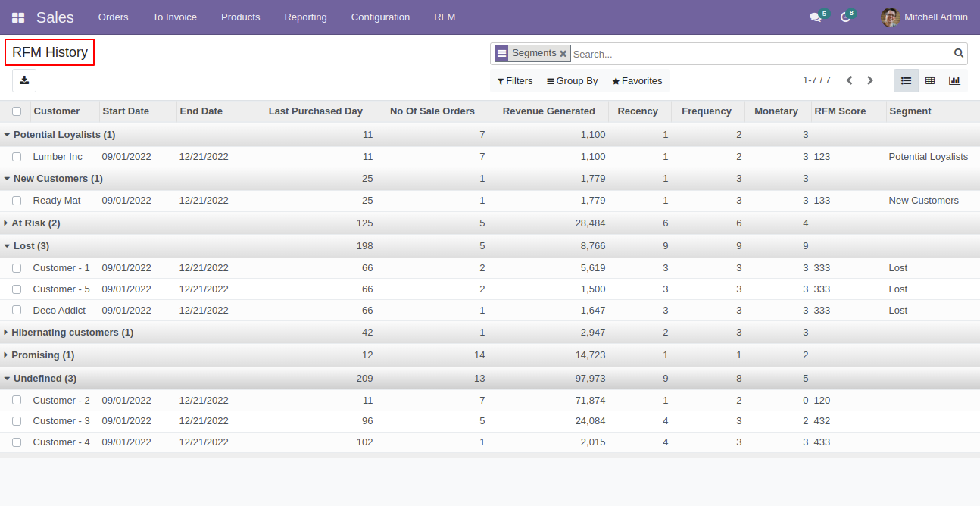Switch to pivot view
980x506 pixels.
pos(930,80)
